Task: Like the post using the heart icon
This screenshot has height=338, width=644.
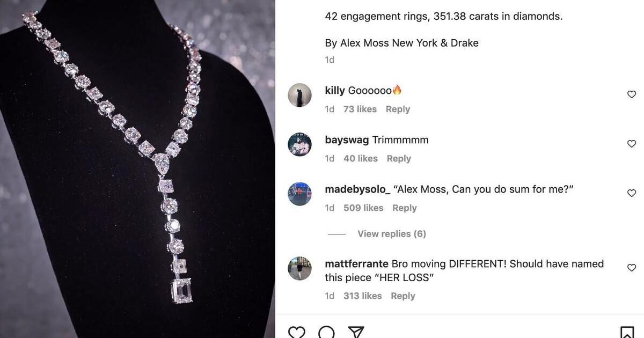Action: click(x=297, y=332)
